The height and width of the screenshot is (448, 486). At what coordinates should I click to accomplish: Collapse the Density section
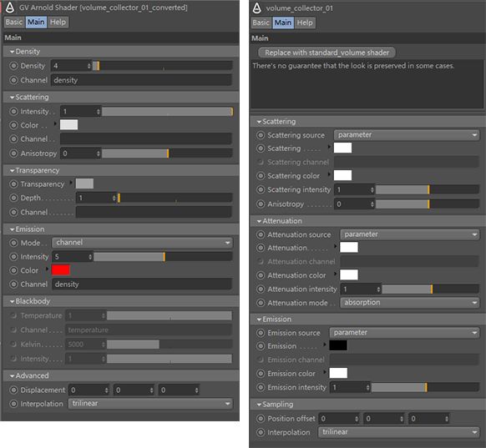(12, 52)
